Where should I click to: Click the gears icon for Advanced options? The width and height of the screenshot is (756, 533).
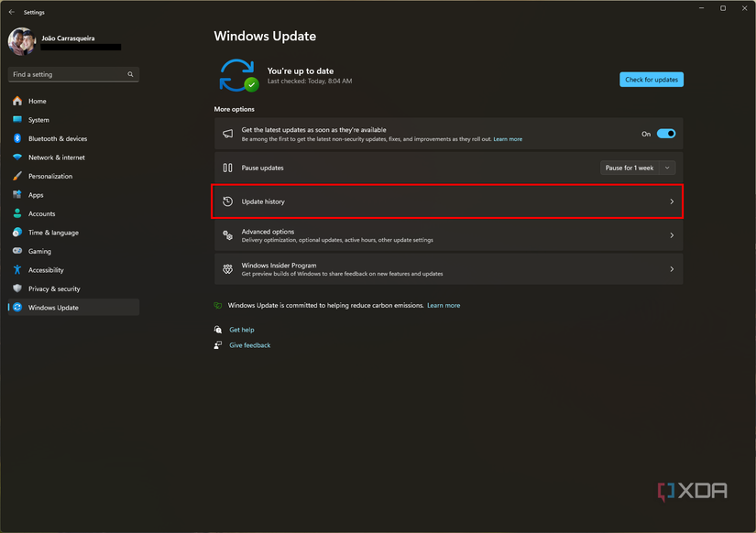click(x=227, y=235)
